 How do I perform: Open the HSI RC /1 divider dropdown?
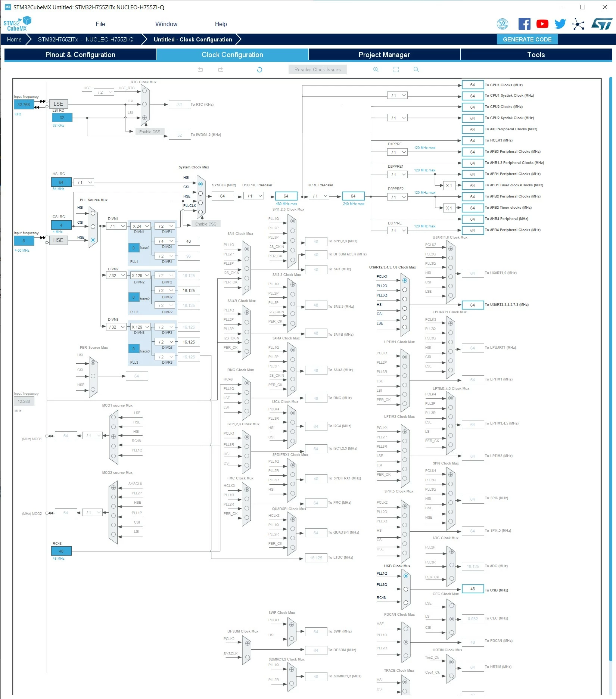click(84, 183)
